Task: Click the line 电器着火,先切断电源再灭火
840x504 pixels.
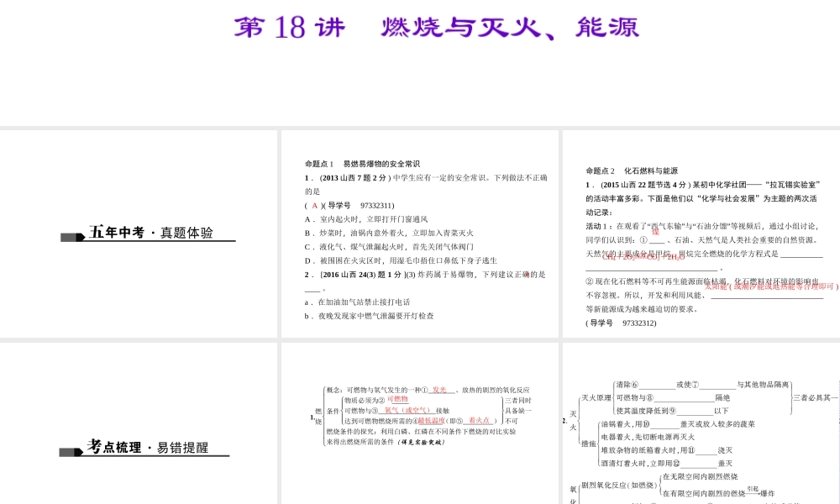Action: 648,437
